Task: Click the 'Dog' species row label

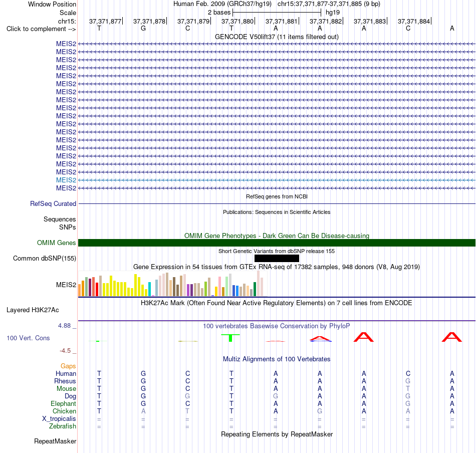Action: coord(70,396)
